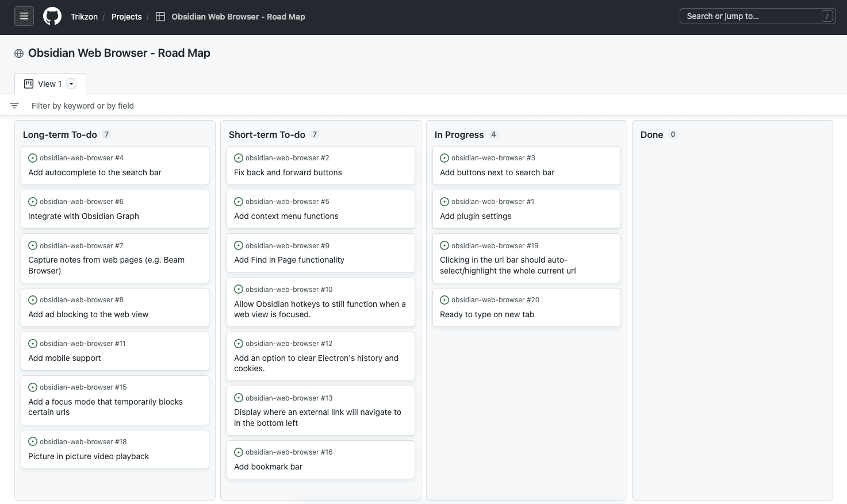Click open issue icon for obsidian-web-browser #13
847x504 pixels.
point(239,398)
